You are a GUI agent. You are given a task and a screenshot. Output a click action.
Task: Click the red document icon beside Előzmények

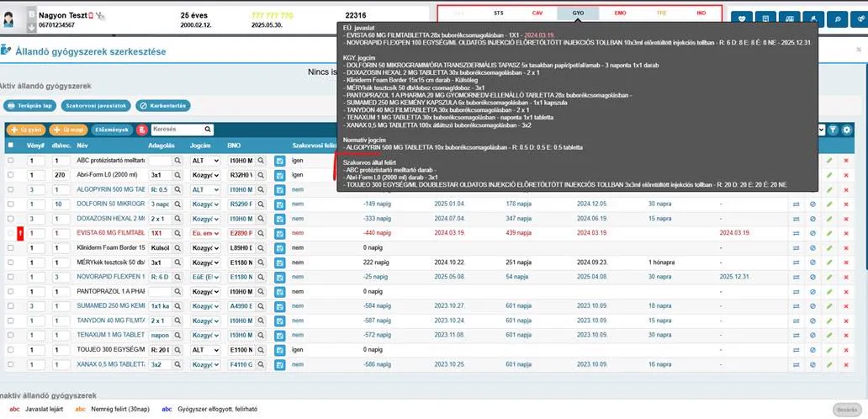[142, 130]
